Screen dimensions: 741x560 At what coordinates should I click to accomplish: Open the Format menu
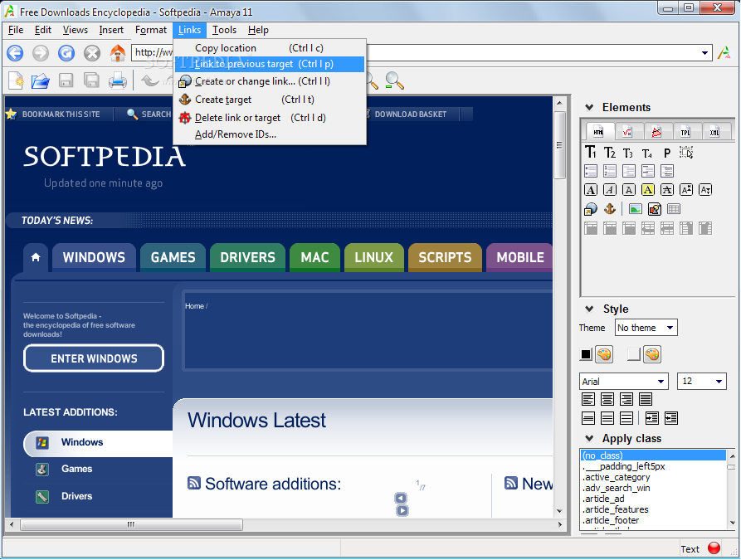(151, 30)
